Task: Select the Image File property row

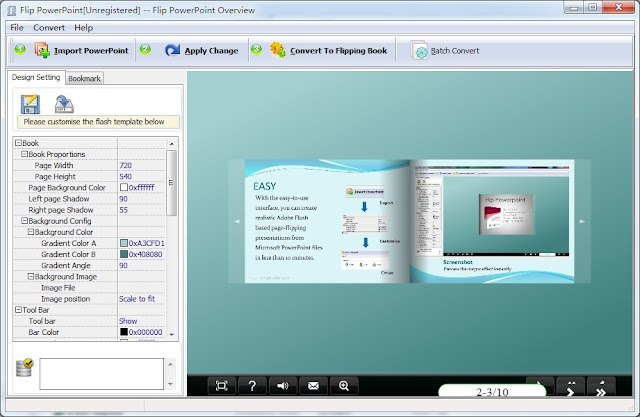Action: tap(90, 288)
